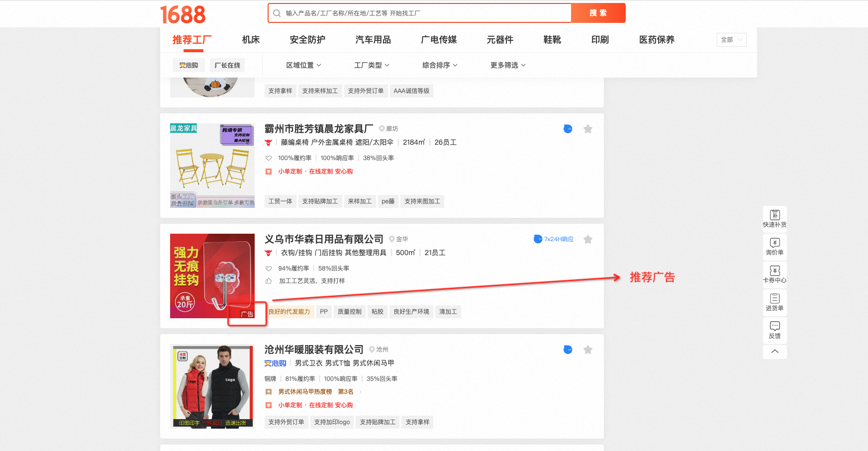Chat icon for 沧州华暖服装有限公司
This screenshot has height=451, width=868.
pos(568,350)
